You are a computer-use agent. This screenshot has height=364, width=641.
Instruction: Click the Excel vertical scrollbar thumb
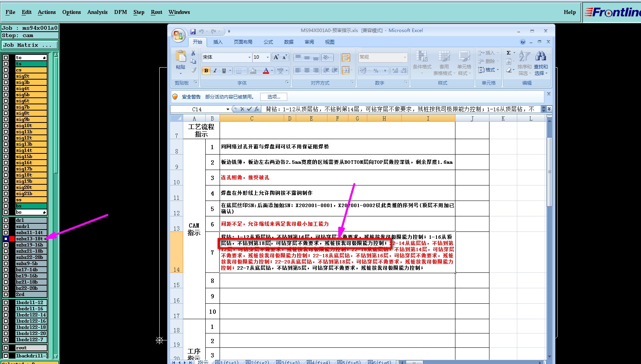click(549, 172)
